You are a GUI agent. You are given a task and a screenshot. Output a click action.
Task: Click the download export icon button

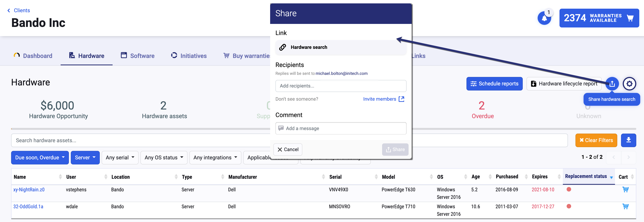pos(628,140)
